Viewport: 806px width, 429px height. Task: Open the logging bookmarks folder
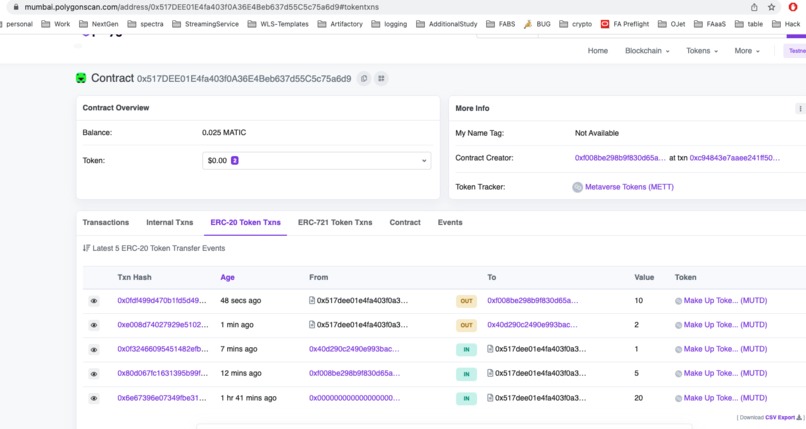click(389, 24)
